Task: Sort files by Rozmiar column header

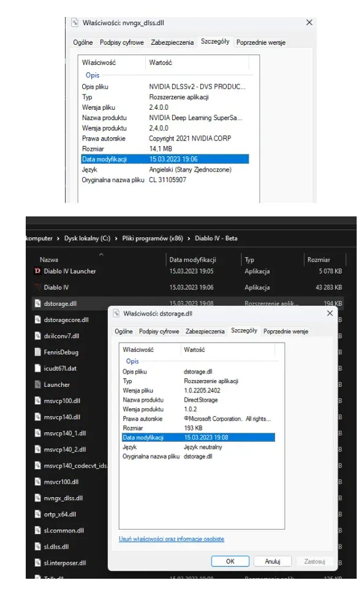Action: tap(319, 260)
